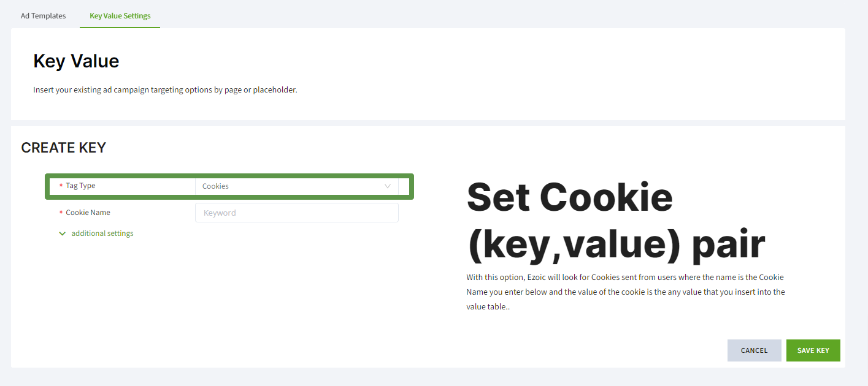Click the selected Cookies value text
Viewport: 868px width, 386px height.
pos(216,186)
